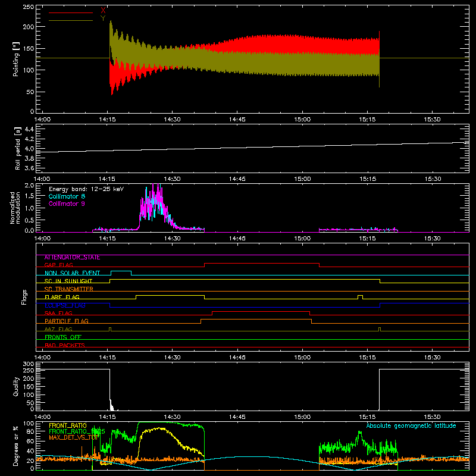Click the orange MAX_DET_VS_TOT legend entry
Image resolution: width=476 pixels, height=476 pixels.
click(x=74, y=437)
